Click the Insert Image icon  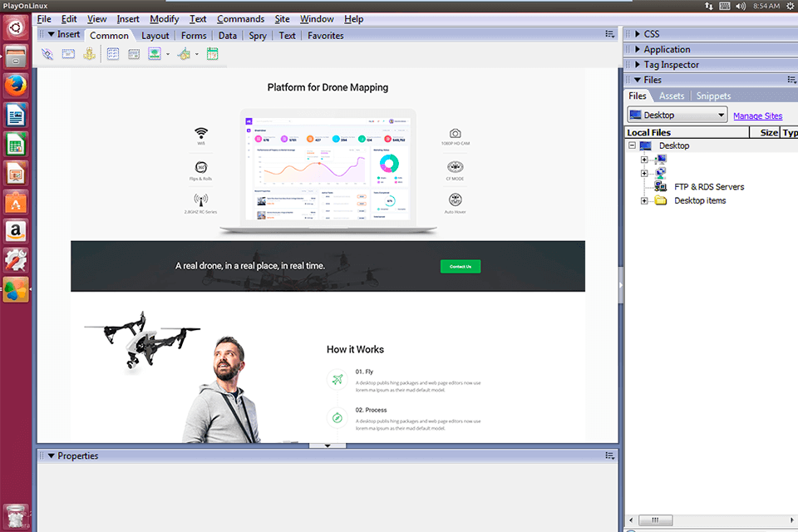pyautogui.click(x=156, y=54)
